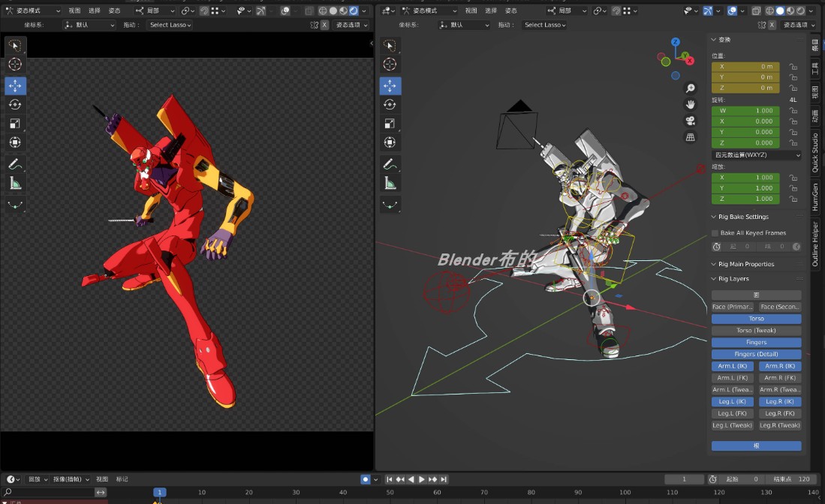Click the blue Z axis gizmo ball
Viewport: 825px width, 504px height.
(676, 42)
